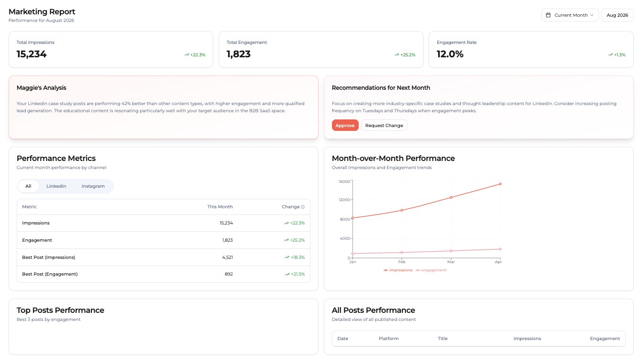
Task: Approve the recommendations for next month
Action: (x=345, y=126)
